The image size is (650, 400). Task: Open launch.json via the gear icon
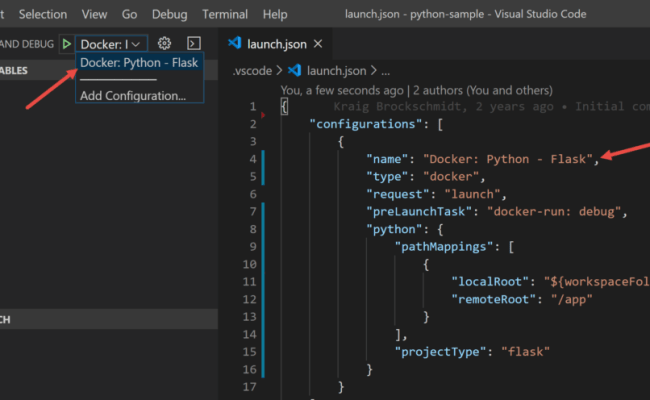click(164, 43)
